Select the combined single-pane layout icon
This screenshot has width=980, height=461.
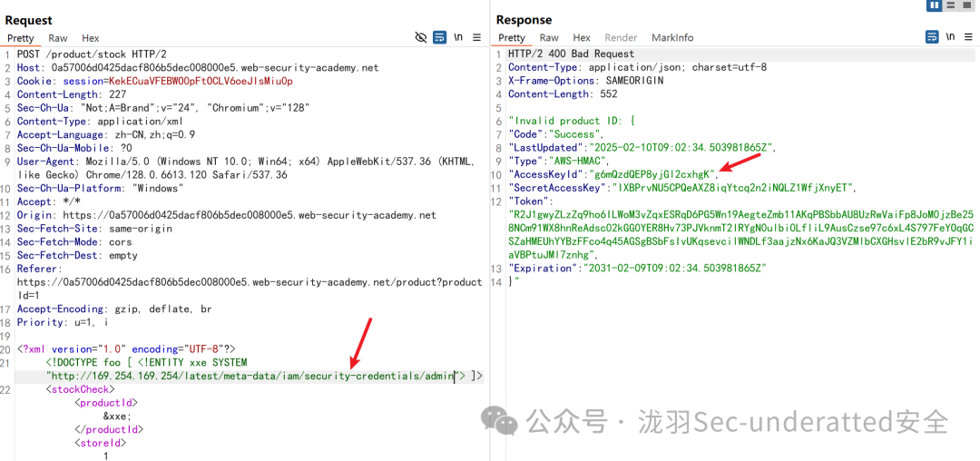click(968, 5)
